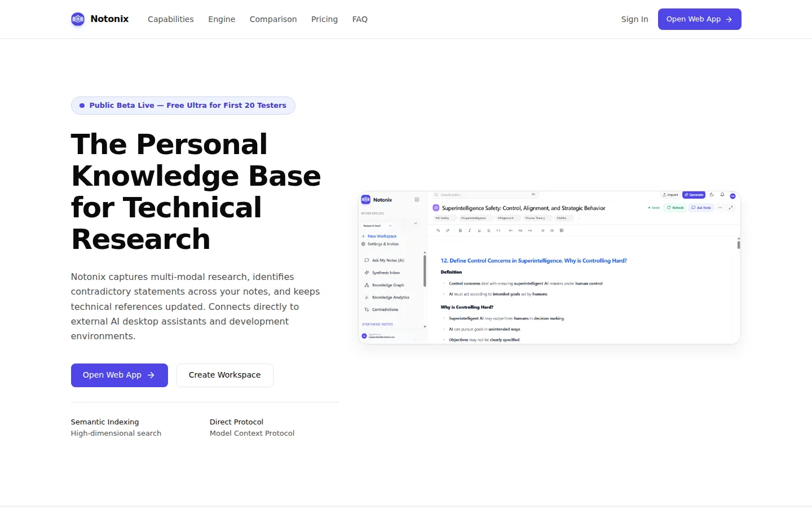Click the undo arrow in the editor toolbar
This screenshot has width=812, height=508.
pyautogui.click(x=438, y=230)
